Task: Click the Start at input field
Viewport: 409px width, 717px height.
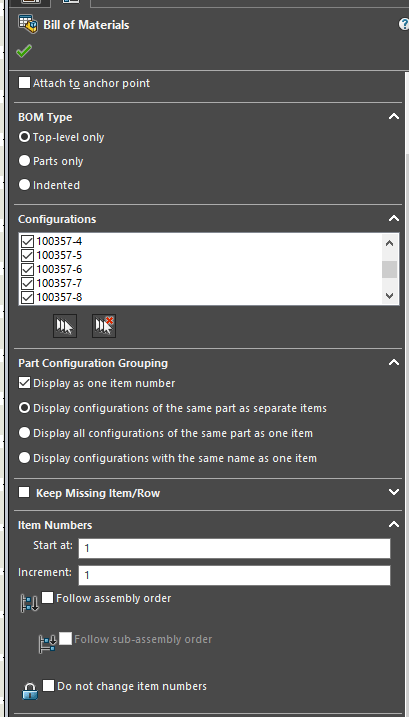Action: (234, 548)
